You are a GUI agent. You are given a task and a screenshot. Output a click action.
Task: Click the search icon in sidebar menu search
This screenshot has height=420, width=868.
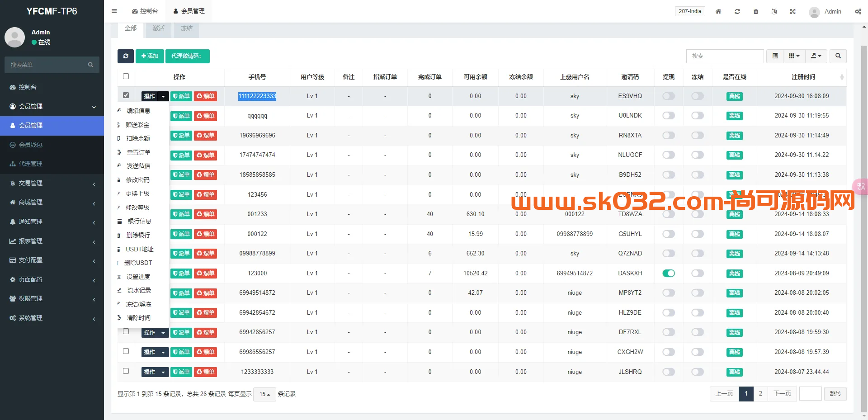pyautogui.click(x=91, y=65)
